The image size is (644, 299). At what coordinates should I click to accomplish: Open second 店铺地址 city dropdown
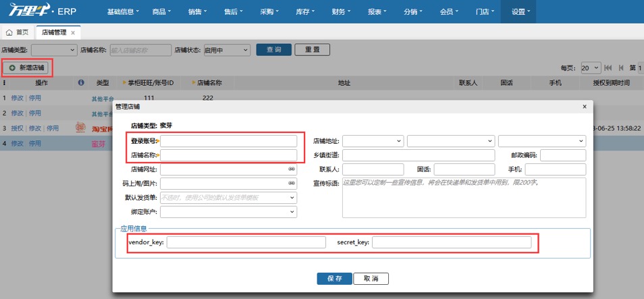click(451, 141)
